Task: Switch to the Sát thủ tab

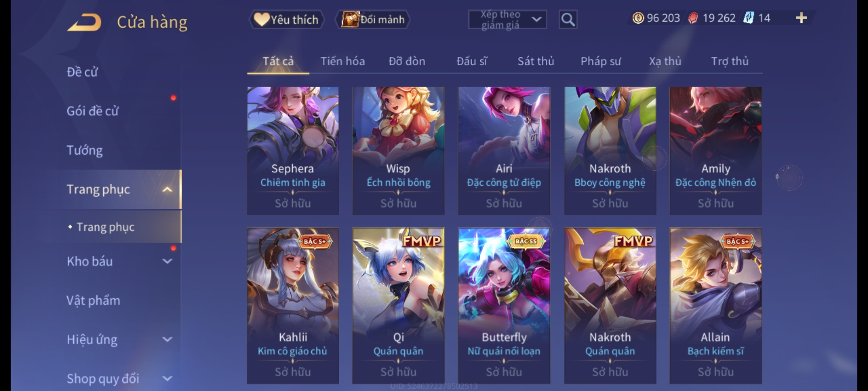Action: click(536, 61)
